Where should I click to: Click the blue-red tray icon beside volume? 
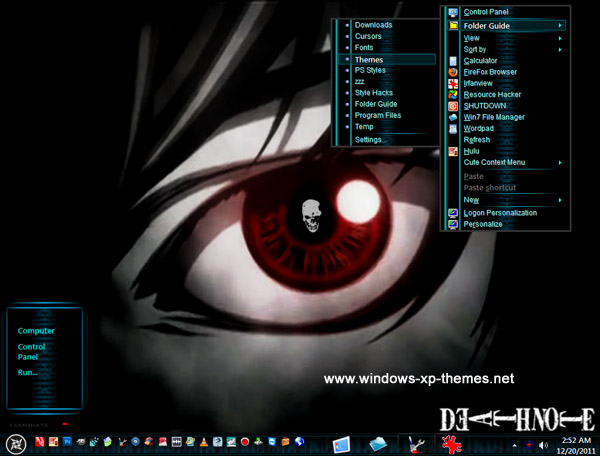(x=529, y=445)
